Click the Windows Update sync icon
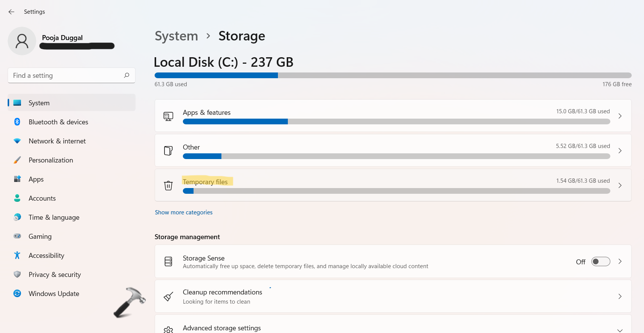The width and height of the screenshot is (644, 333). click(x=17, y=293)
